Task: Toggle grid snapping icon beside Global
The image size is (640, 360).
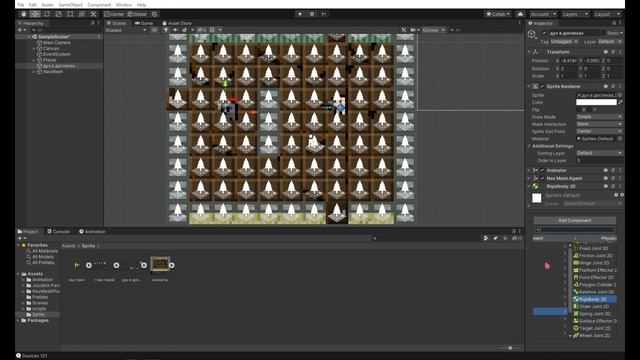Action: (155, 14)
